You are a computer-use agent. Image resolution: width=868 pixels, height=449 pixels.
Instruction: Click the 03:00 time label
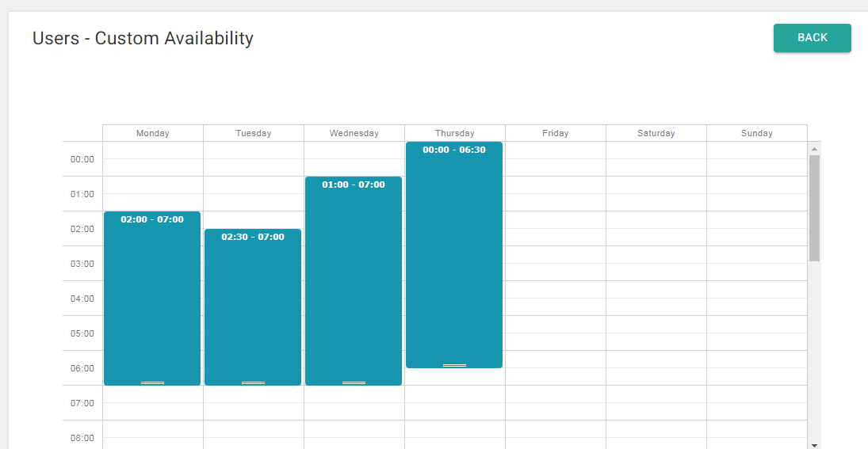82,264
